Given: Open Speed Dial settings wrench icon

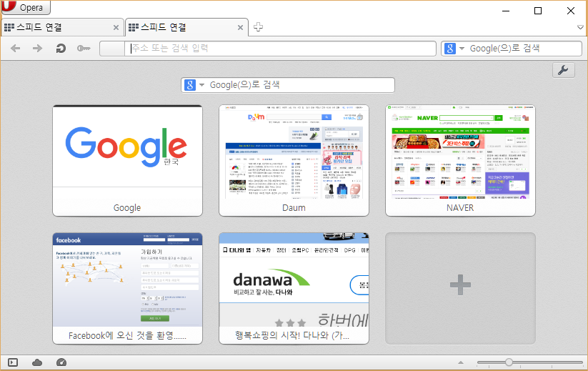Looking at the screenshot, I should coord(563,70).
